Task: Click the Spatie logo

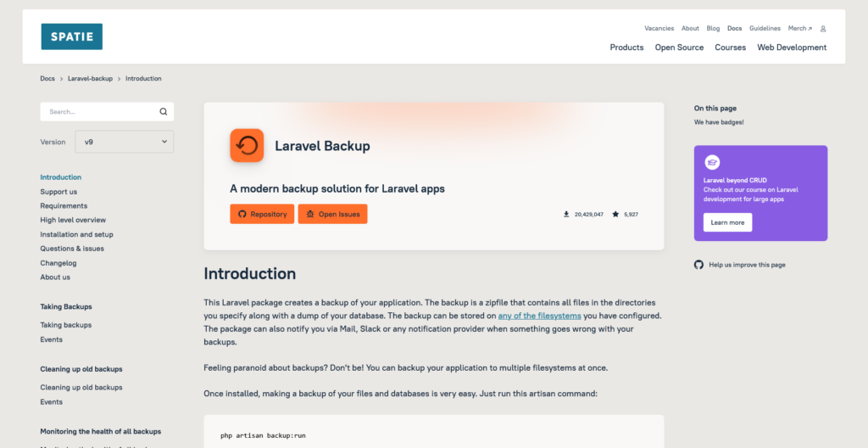Action: tap(71, 36)
